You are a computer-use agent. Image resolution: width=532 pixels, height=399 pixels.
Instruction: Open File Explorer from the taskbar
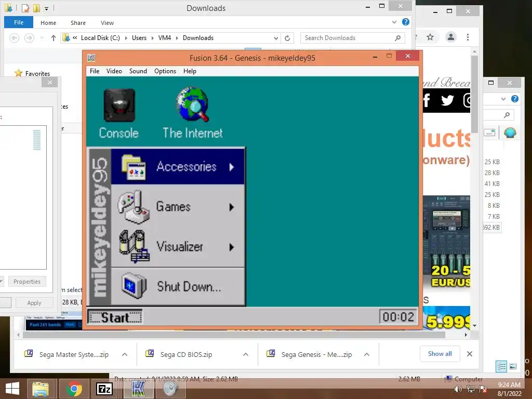point(41,389)
